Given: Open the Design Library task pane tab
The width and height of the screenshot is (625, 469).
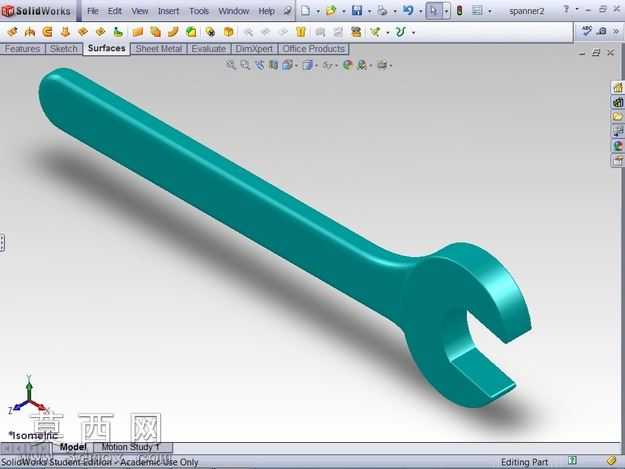Looking at the screenshot, I should click(617, 102).
